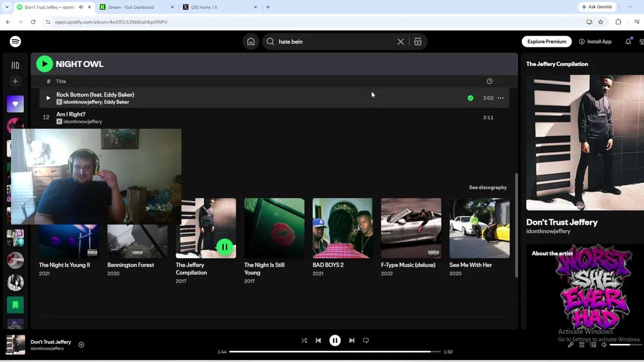Toggle repeat mode
The width and height of the screenshot is (644, 362).
pyautogui.click(x=366, y=340)
